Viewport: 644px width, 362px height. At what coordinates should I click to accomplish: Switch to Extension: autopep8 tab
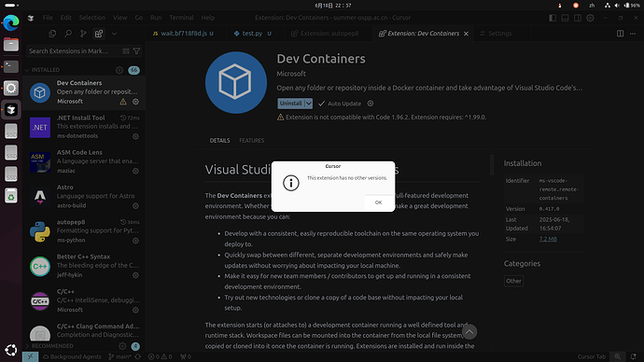point(329,34)
